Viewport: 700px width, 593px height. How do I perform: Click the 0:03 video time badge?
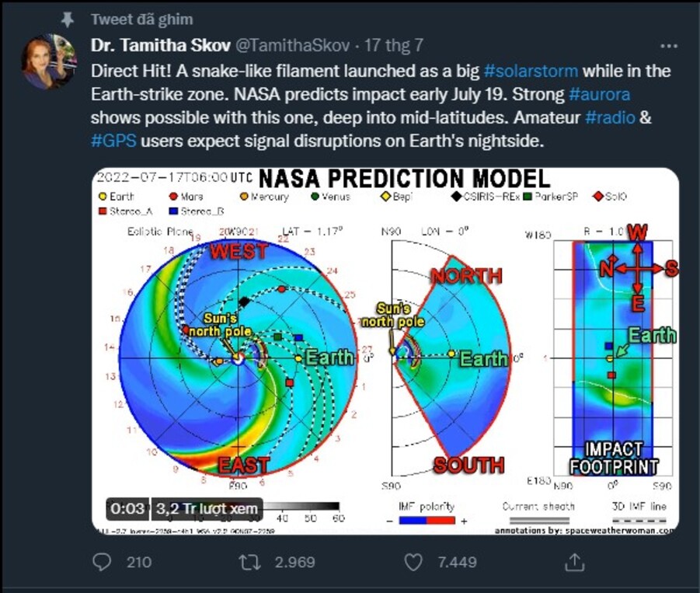click(127, 508)
